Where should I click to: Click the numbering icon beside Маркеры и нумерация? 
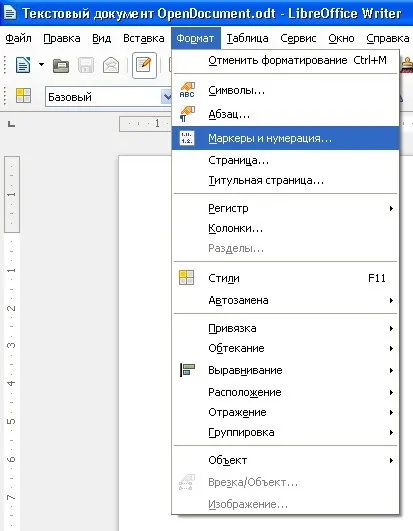pyautogui.click(x=187, y=138)
